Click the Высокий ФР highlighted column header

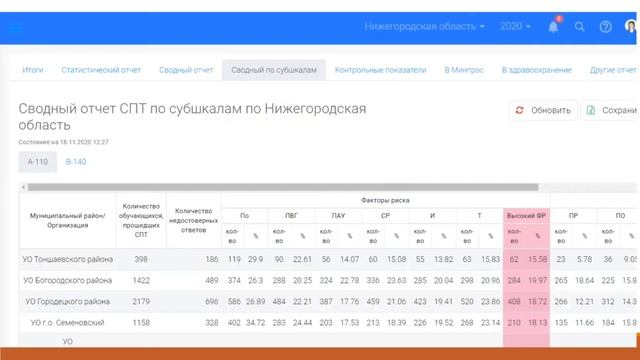526,216
